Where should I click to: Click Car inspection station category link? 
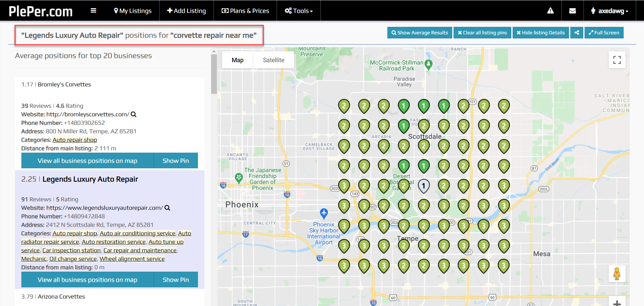[x=72, y=250]
